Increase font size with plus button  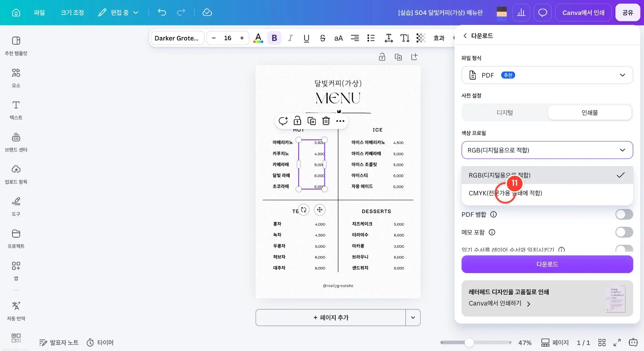pyautogui.click(x=242, y=38)
